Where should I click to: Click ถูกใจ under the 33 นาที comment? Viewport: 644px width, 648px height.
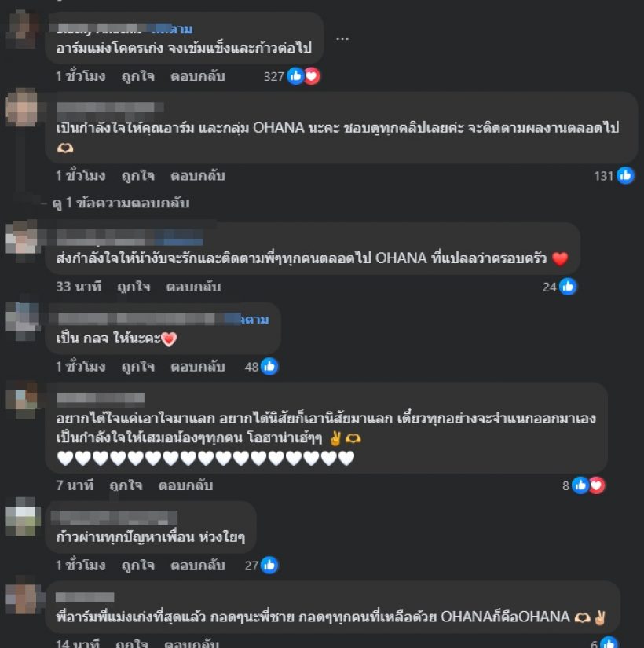pos(134,287)
